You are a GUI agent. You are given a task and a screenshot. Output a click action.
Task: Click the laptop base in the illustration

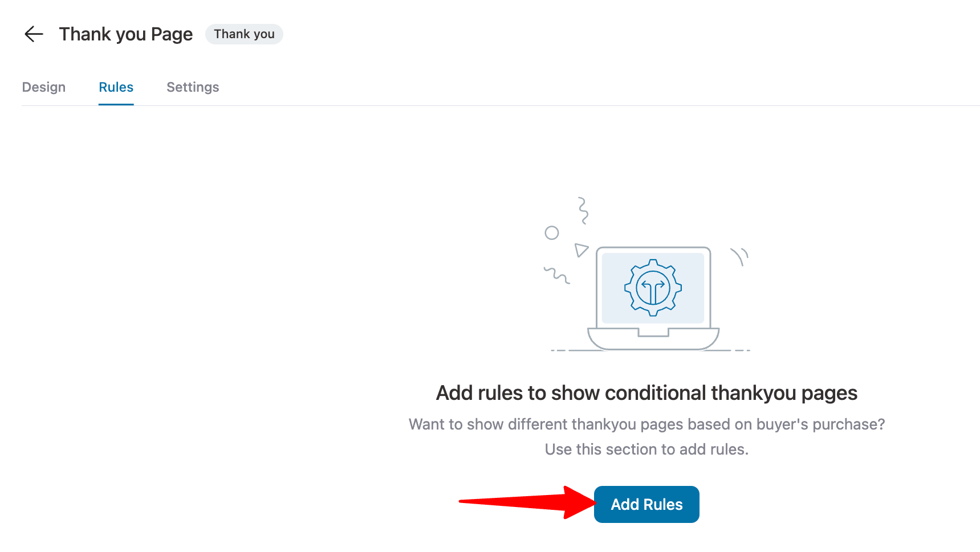point(653,338)
